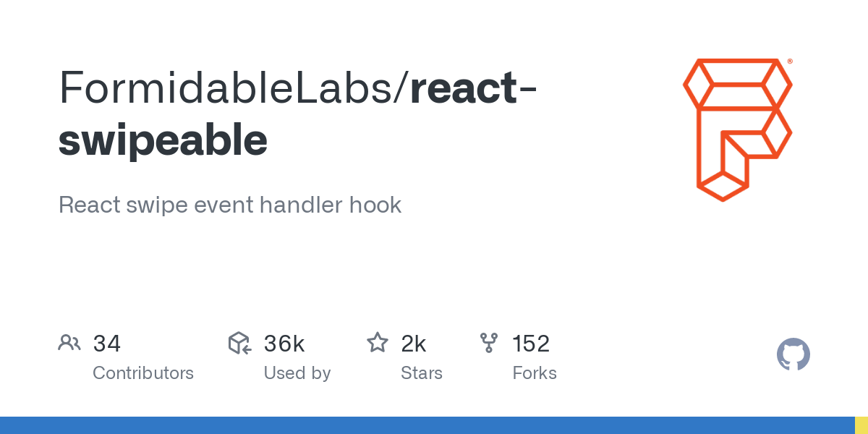Viewport: 868px width, 434px height.
Task: Click the GitHub Octocat logo
Action: pyautogui.click(x=793, y=355)
